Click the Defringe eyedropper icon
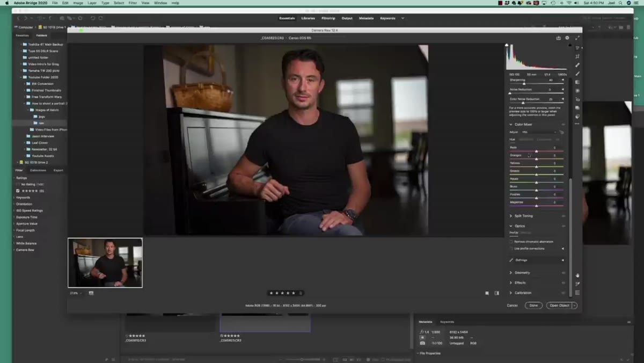This screenshot has width=644, height=363. (x=511, y=260)
